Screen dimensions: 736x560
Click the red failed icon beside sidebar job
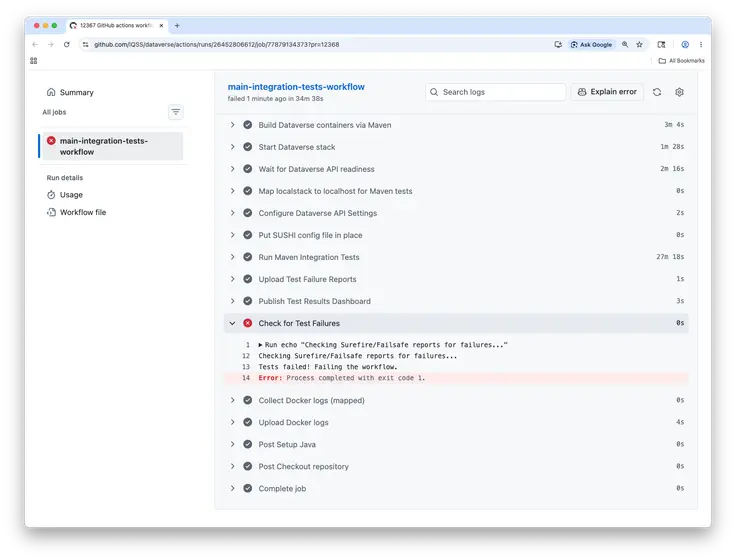click(x=51, y=140)
